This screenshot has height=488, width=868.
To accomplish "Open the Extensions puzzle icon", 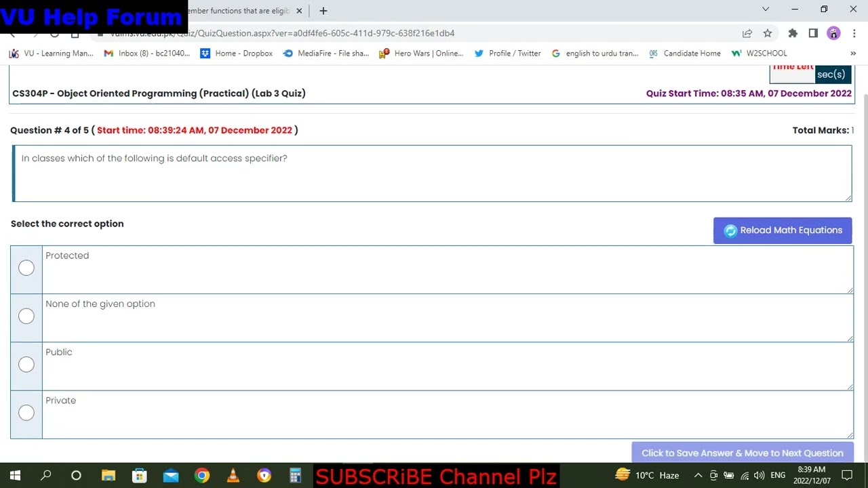I will point(793,33).
